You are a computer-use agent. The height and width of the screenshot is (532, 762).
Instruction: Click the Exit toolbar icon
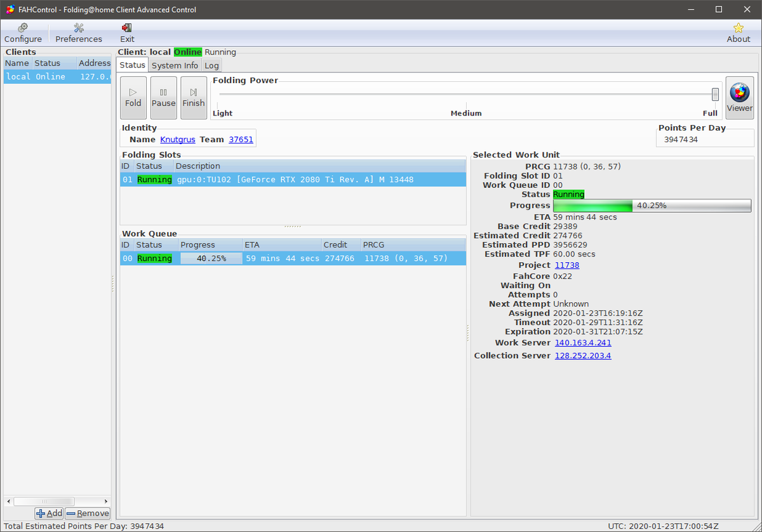pos(127,33)
